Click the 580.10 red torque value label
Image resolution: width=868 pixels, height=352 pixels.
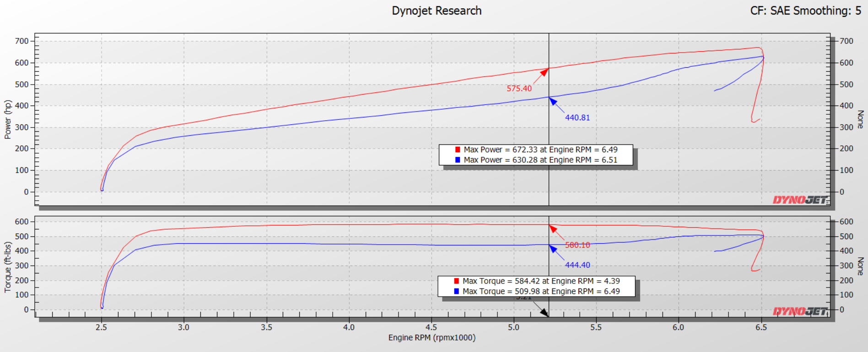pos(577,245)
